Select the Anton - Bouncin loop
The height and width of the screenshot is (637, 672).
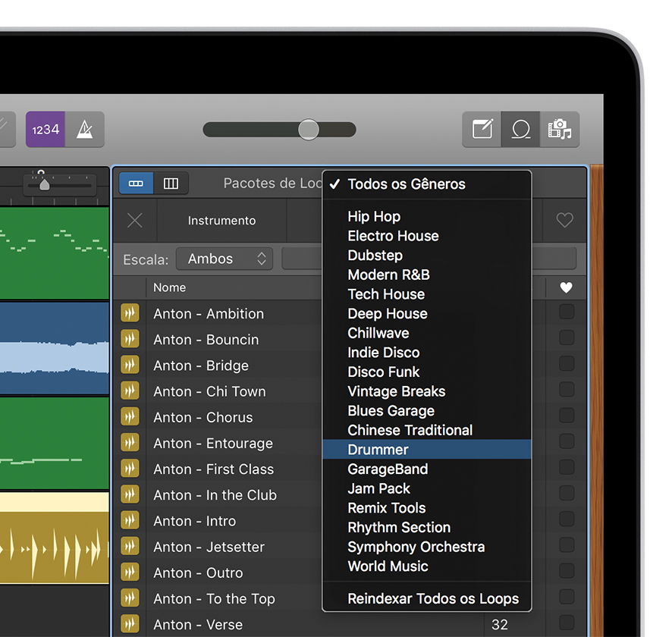pos(206,340)
